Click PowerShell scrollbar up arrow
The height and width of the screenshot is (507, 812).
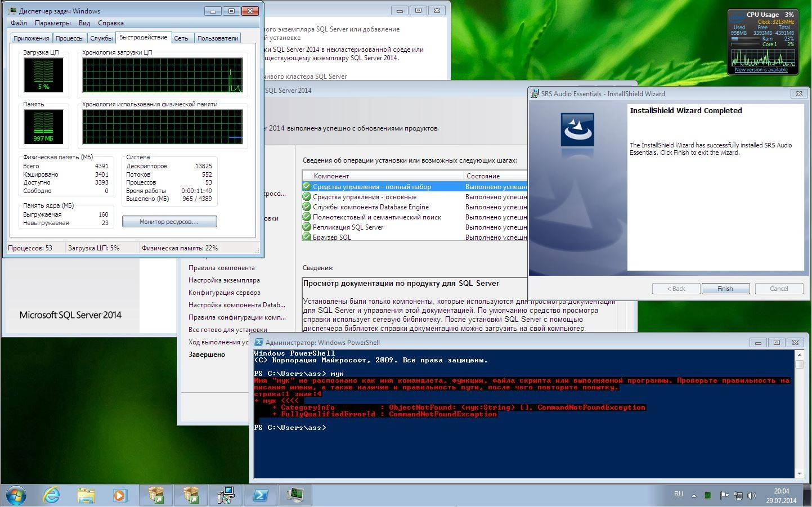799,355
